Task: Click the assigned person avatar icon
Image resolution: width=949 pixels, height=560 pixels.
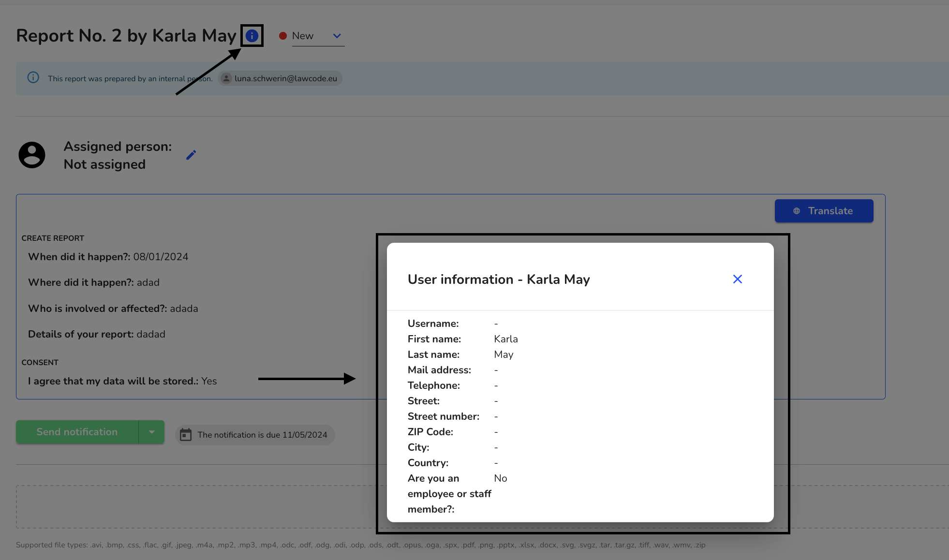Action: (x=32, y=155)
